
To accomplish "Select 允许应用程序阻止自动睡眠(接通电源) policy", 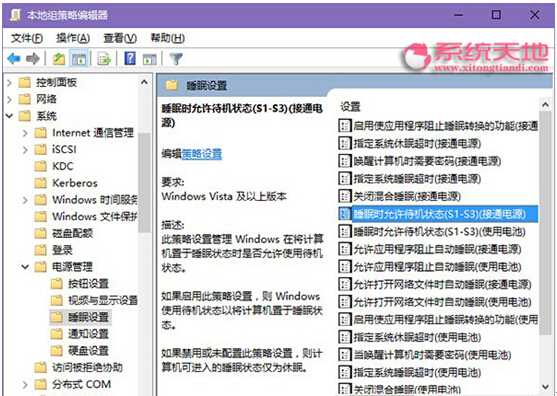I will [437, 249].
